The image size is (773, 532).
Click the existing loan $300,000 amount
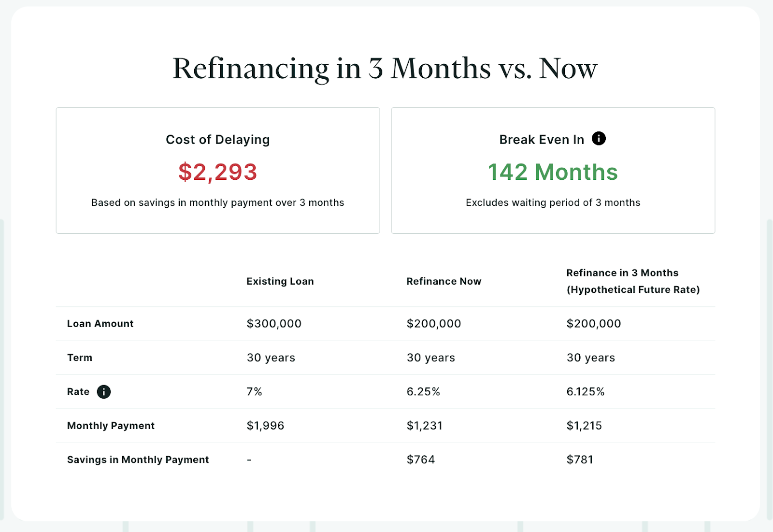[274, 324]
